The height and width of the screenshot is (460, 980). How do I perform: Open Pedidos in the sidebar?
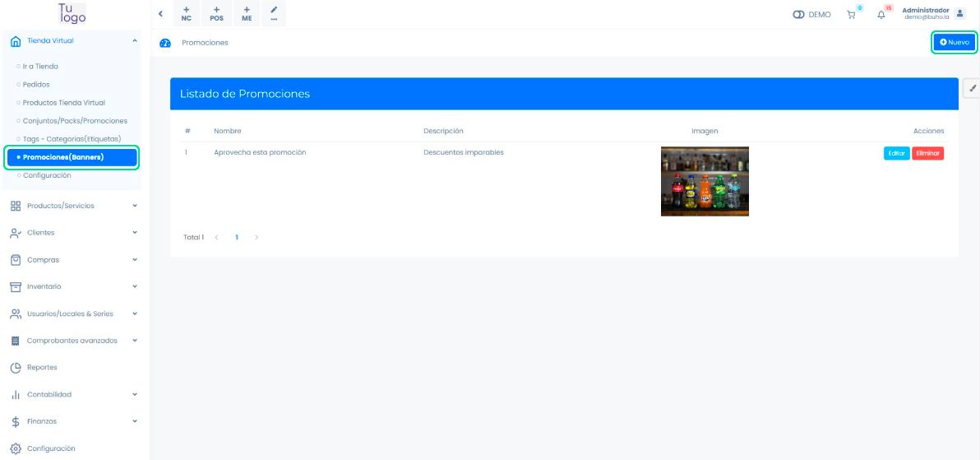coord(36,84)
